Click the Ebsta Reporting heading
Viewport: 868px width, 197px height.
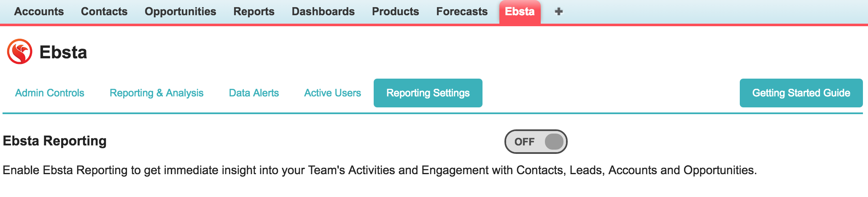click(x=55, y=141)
